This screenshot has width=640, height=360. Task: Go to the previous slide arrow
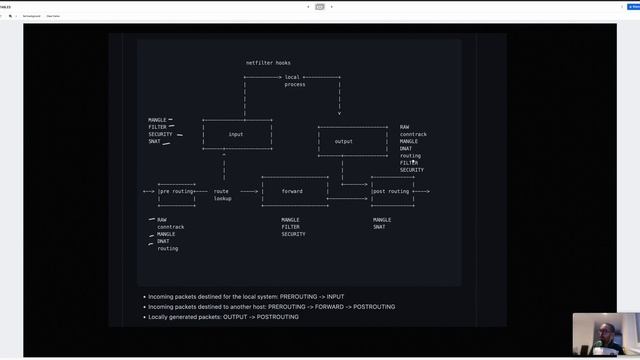coord(308,7)
